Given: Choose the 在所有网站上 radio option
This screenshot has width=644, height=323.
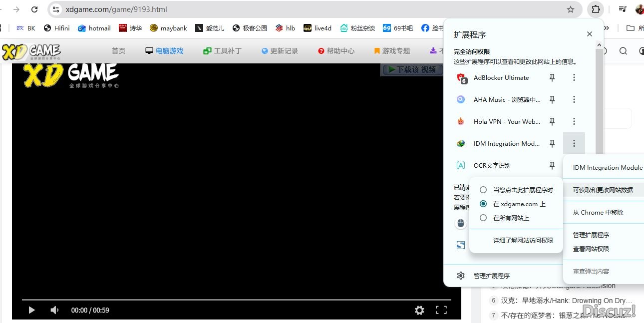Looking at the screenshot, I should pyautogui.click(x=483, y=218).
